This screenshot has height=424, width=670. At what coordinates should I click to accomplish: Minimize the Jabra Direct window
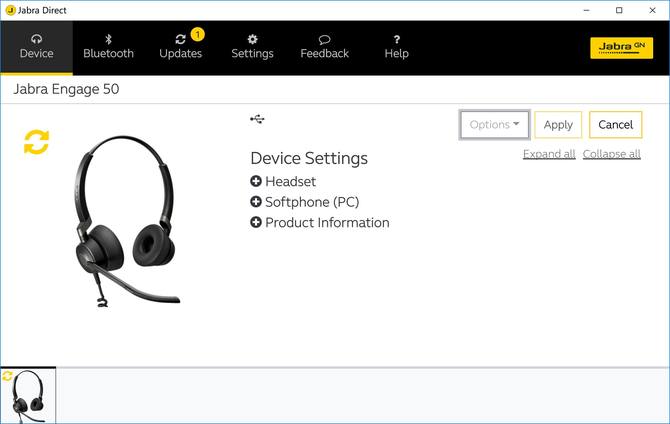tap(586, 10)
